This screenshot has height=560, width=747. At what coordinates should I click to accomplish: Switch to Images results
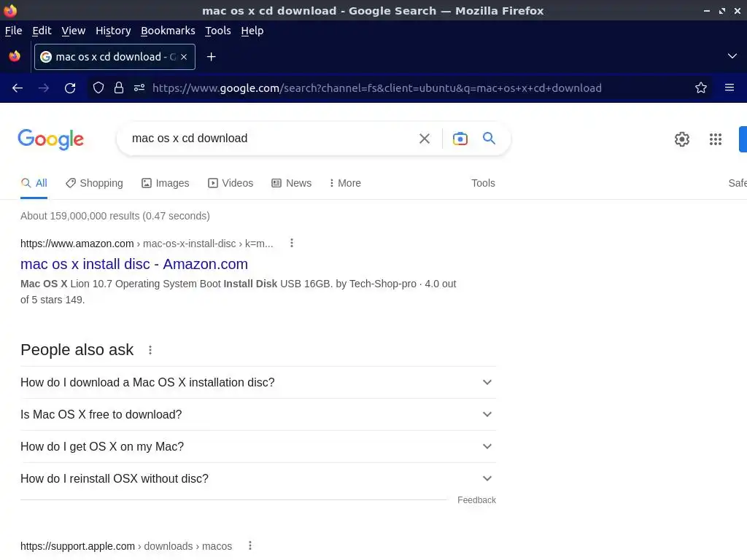[x=166, y=183]
